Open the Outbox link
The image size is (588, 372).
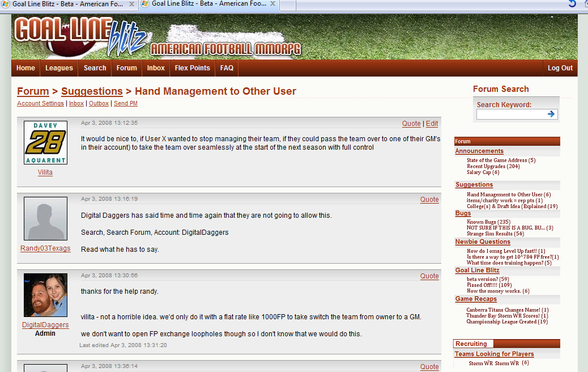[x=99, y=103]
